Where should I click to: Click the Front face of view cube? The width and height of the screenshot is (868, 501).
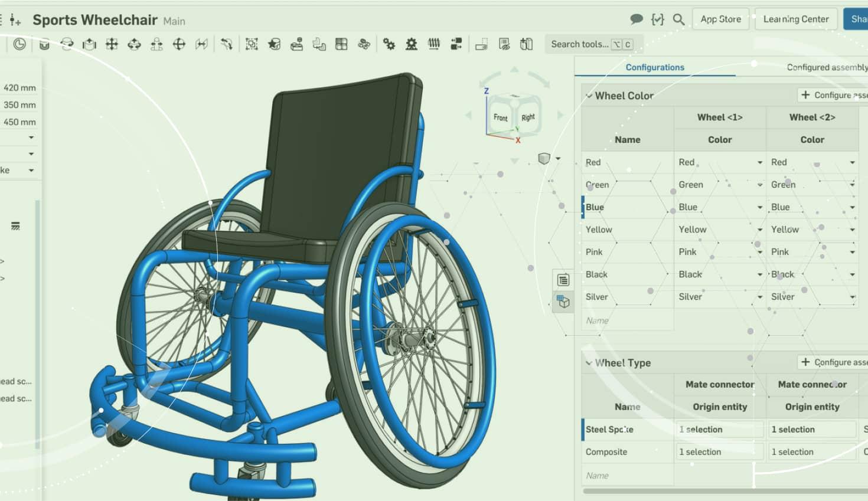point(500,117)
